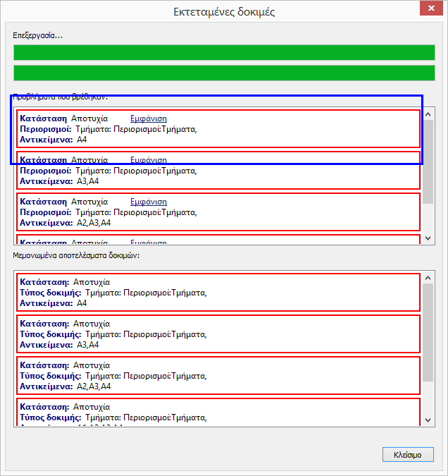Open Εμφάνιση link for the A3,A4 problem
The image size is (448, 476).
click(x=149, y=160)
